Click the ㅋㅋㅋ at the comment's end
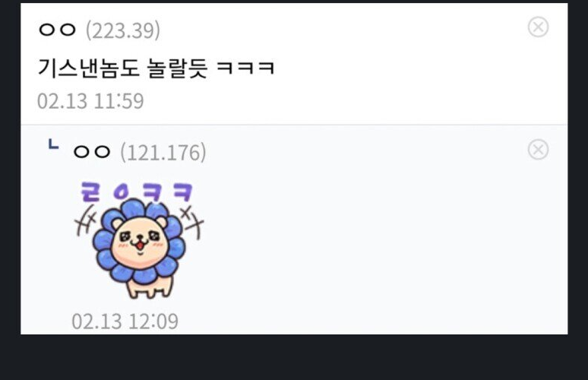Viewport: 588px width, 380px height. (x=246, y=68)
